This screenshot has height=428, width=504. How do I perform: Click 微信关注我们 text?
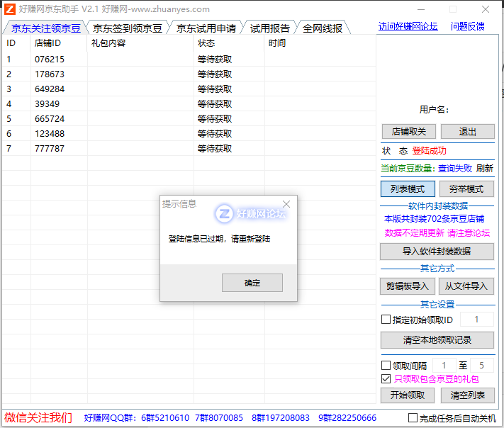point(38,417)
